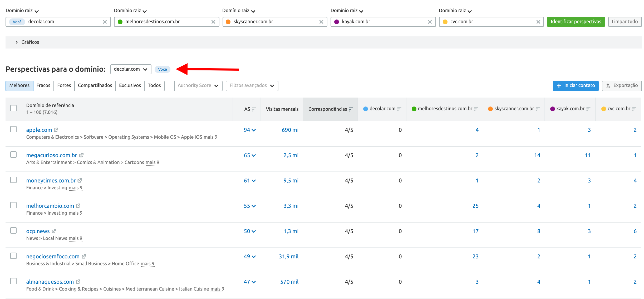Viewport: 644px width, 299px height.
Task: Check the almanaquesos.com row checkbox
Action: point(13,281)
